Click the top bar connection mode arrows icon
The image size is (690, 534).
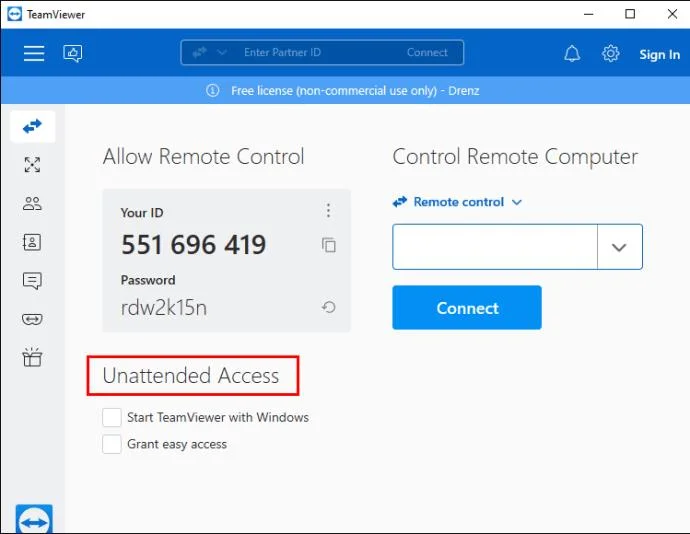pyautogui.click(x=199, y=52)
